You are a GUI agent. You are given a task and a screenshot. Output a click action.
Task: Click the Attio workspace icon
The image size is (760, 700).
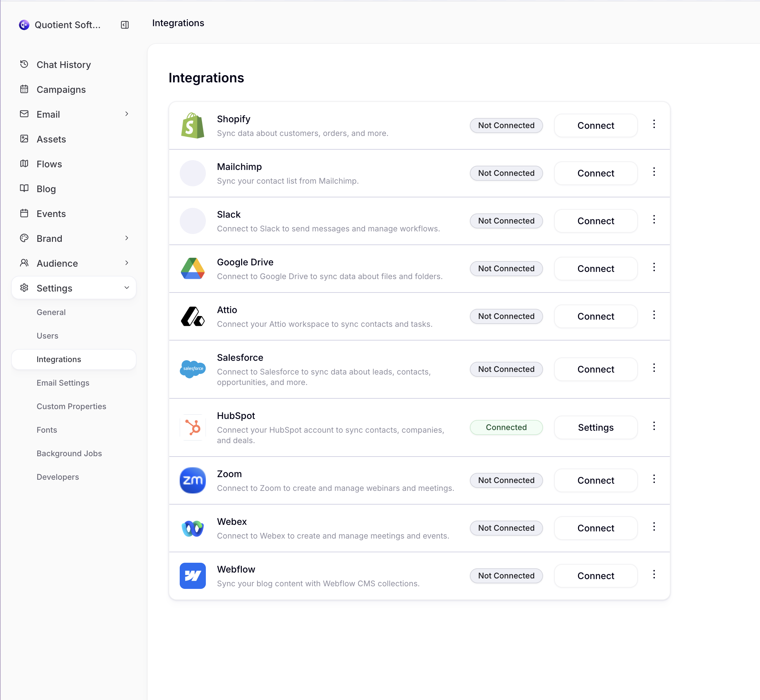tap(193, 317)
